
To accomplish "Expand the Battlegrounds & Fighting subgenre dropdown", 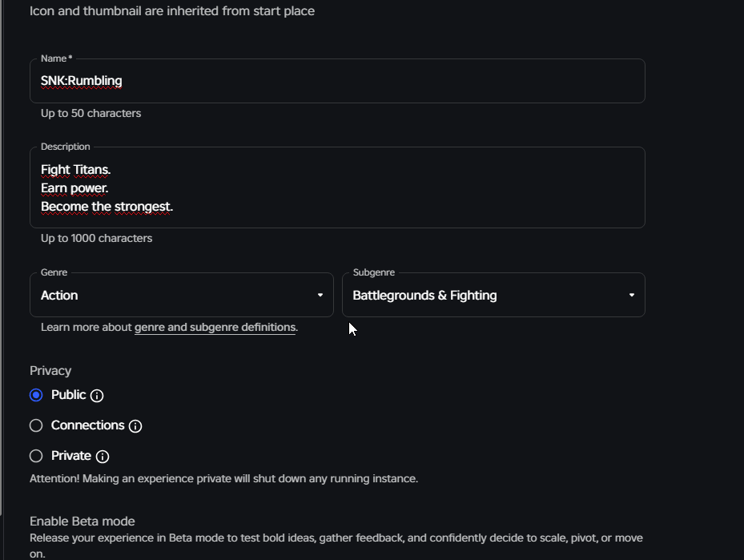I will coord(493,295).
